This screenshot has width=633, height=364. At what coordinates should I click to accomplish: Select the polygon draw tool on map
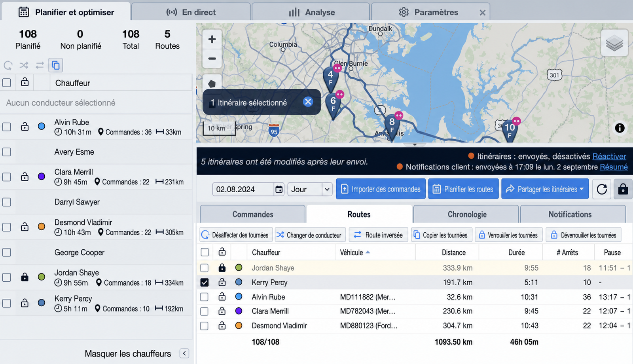coord(212,83)
